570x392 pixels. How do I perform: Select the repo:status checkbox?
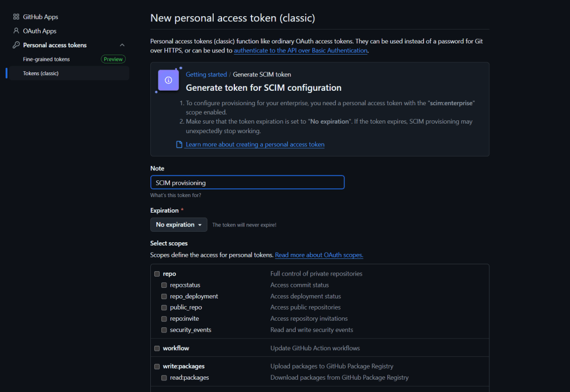[x=164, y=285]
